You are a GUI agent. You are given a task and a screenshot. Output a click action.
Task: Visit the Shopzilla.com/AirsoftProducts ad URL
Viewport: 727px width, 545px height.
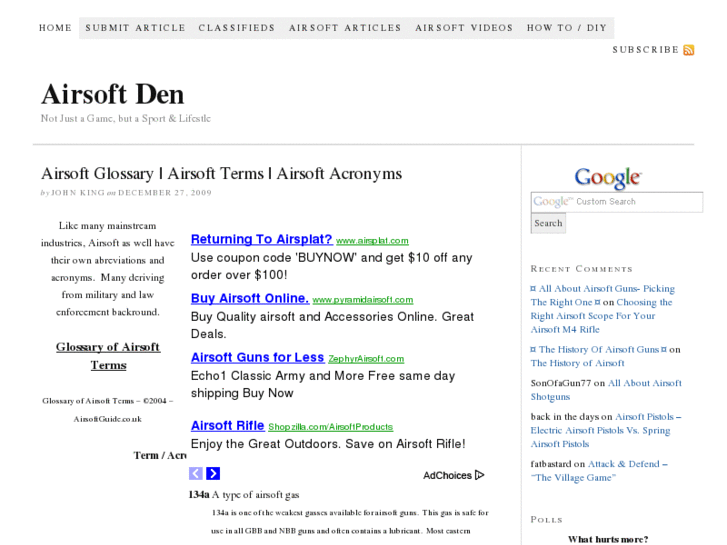coord(331,427)
